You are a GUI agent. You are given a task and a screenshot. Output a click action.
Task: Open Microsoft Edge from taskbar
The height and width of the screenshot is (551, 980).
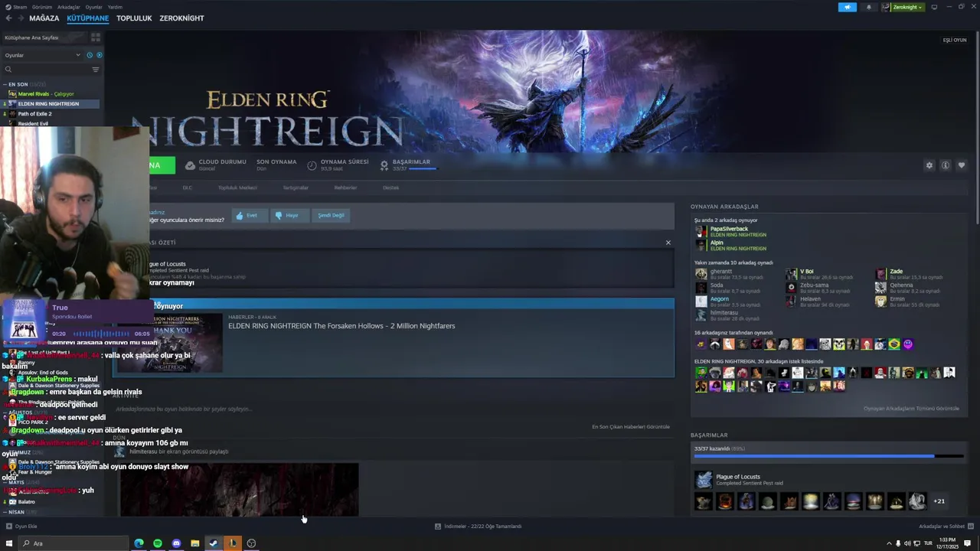139,543
